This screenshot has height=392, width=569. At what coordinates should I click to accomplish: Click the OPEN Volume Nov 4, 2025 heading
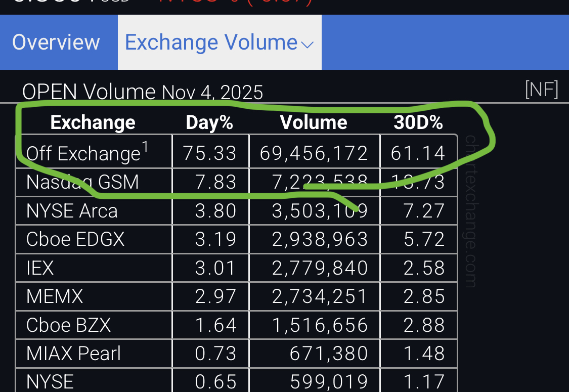click(143, 92)
